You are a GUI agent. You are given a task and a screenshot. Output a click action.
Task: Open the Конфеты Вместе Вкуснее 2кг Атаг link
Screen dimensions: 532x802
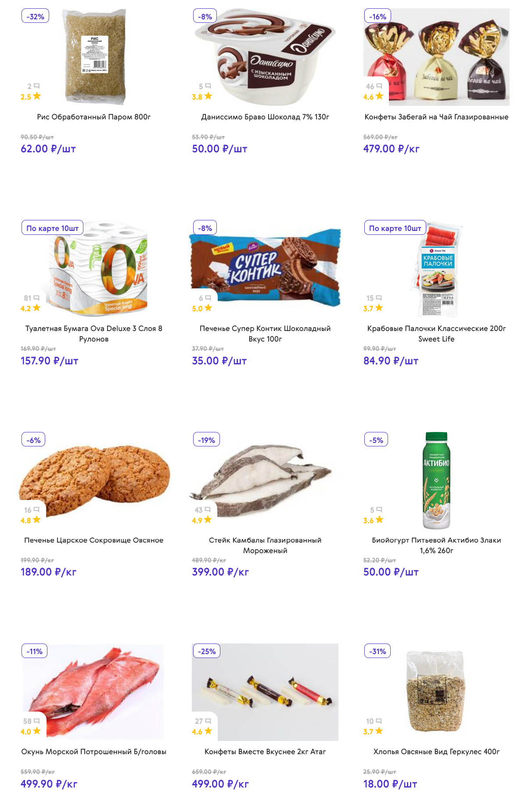tap(265, 752)
